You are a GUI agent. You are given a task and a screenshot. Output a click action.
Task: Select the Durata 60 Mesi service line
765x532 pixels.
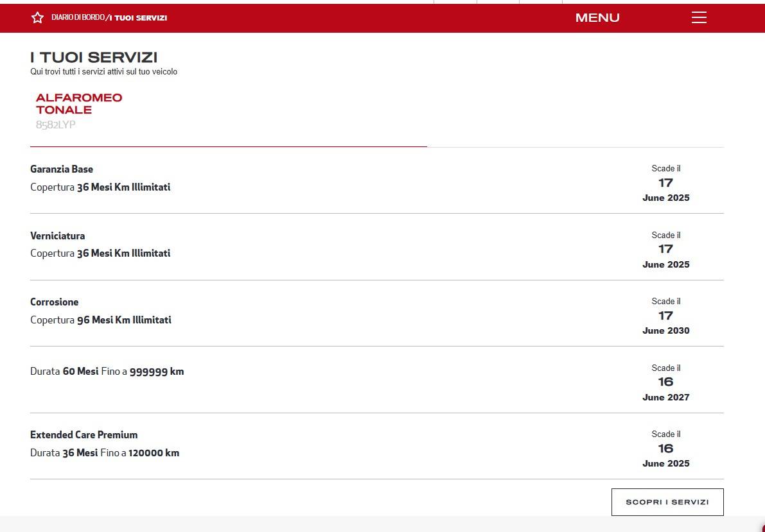point(107,372)
